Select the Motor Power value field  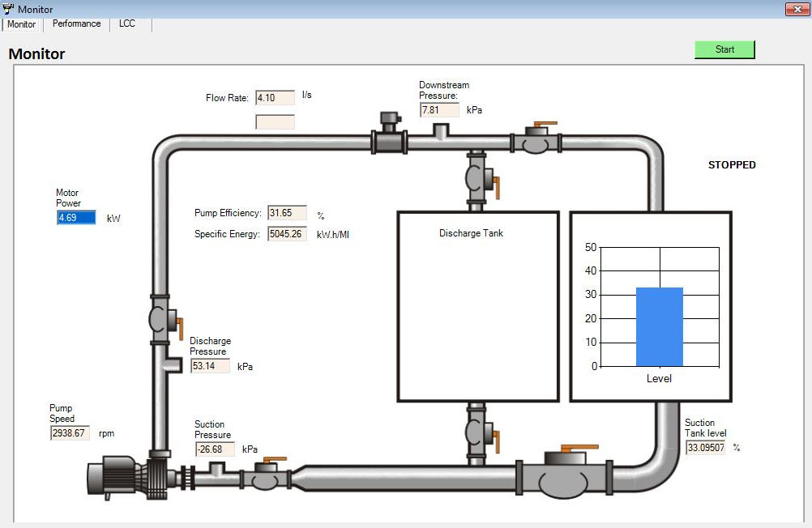[x=76, y=218]
